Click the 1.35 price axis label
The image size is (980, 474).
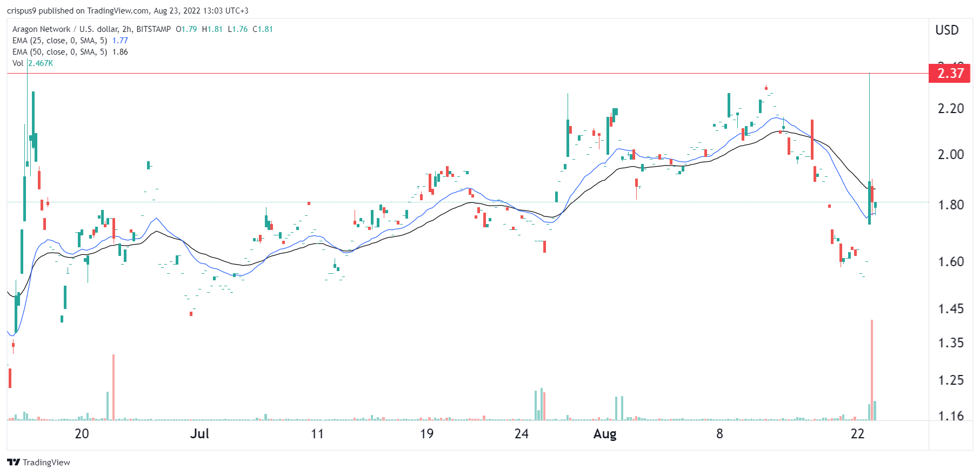pyautogui.click(x=950, y=343)
